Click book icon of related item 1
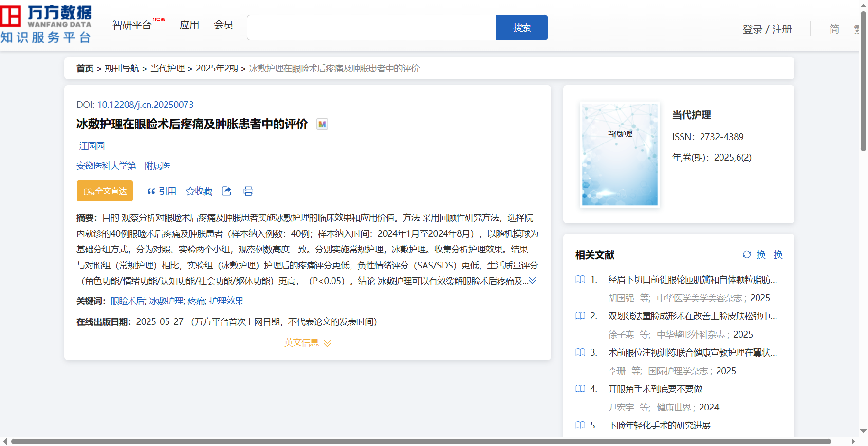868x446 pixels. 580,279
